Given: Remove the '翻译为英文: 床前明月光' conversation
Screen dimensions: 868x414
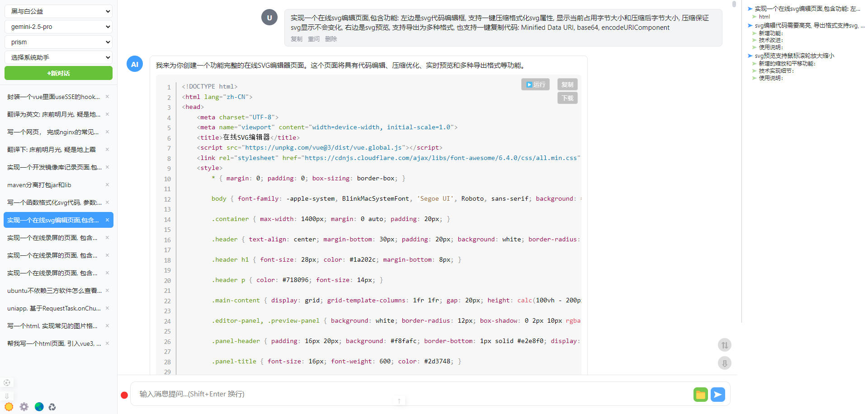Looking at the screenshot, I should 107,114.
